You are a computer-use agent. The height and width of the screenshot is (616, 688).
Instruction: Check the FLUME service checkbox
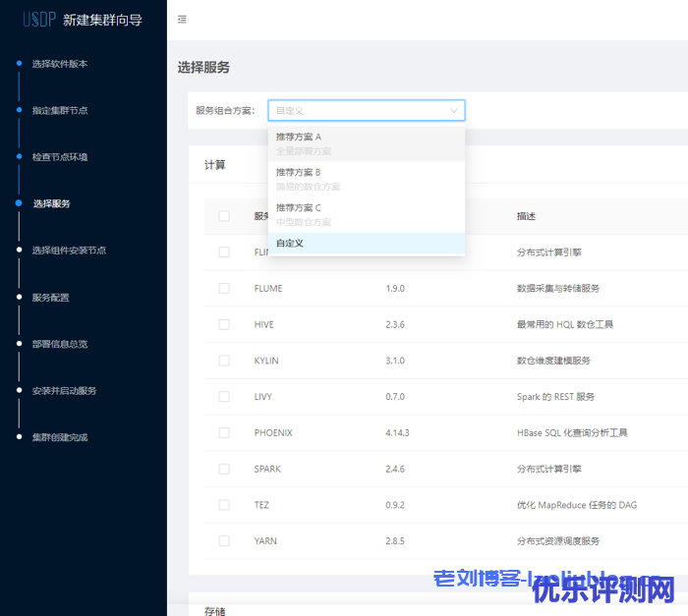pos(224,288)
